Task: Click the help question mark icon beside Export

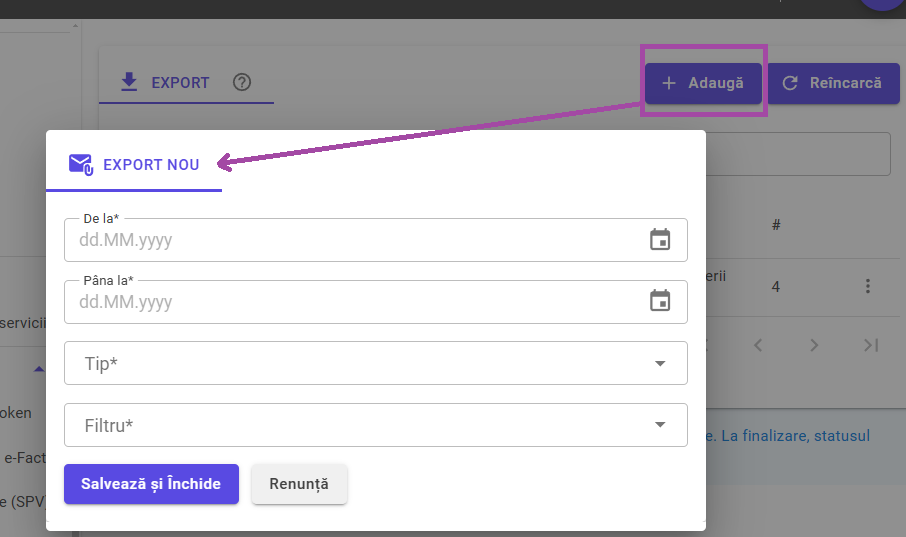Action: pos(241,83)
